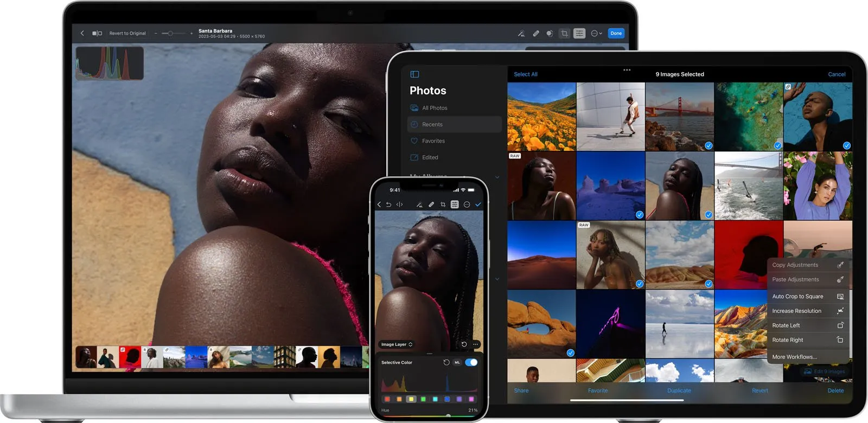The image size is (868, 423).
Task: Tap the undo arrow on iPhone toolbar
Action: point(388,204)
